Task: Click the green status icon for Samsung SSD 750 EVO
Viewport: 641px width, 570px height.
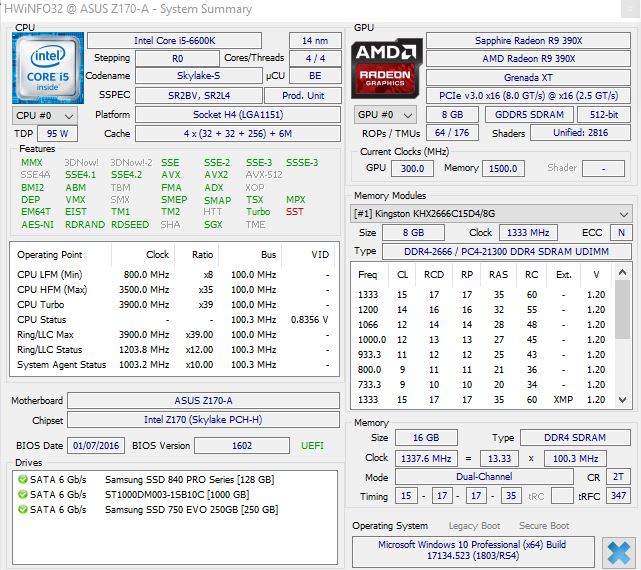Action: coord(23,509)
